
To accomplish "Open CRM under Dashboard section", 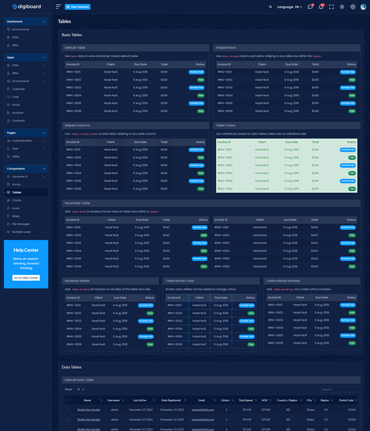I will pos(26,37).
